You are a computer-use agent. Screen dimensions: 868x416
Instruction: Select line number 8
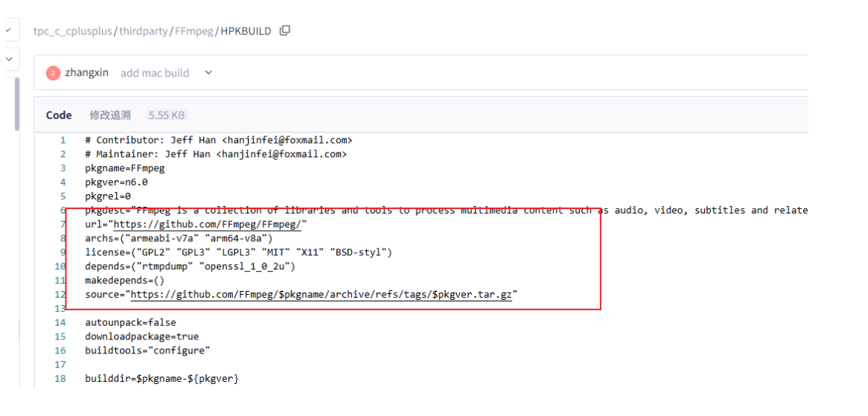pos(63,238)
